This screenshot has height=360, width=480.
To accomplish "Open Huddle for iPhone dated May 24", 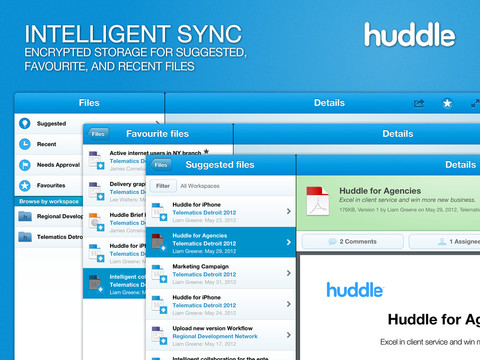I will pos(221,304).
